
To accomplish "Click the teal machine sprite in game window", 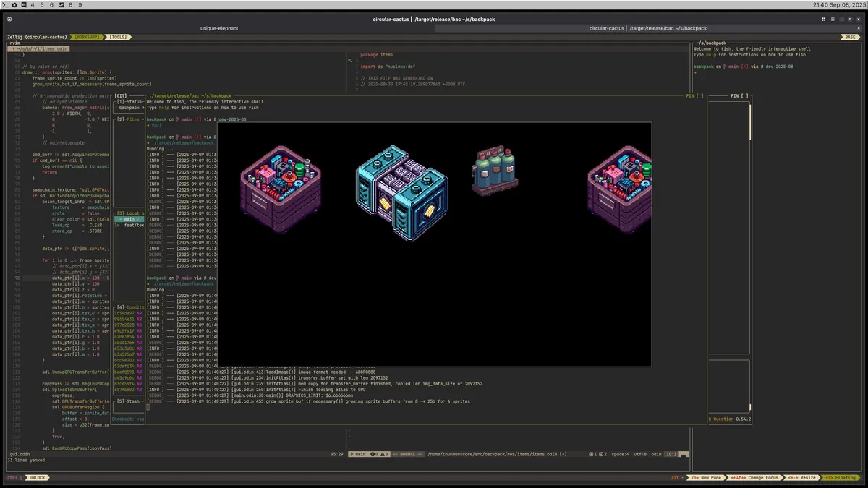I will (401, 192).
